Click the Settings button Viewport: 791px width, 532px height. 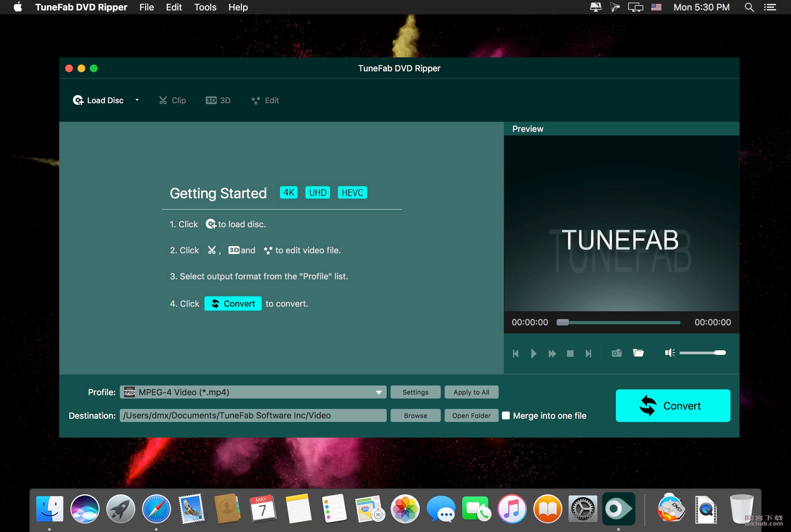point(415,392)
